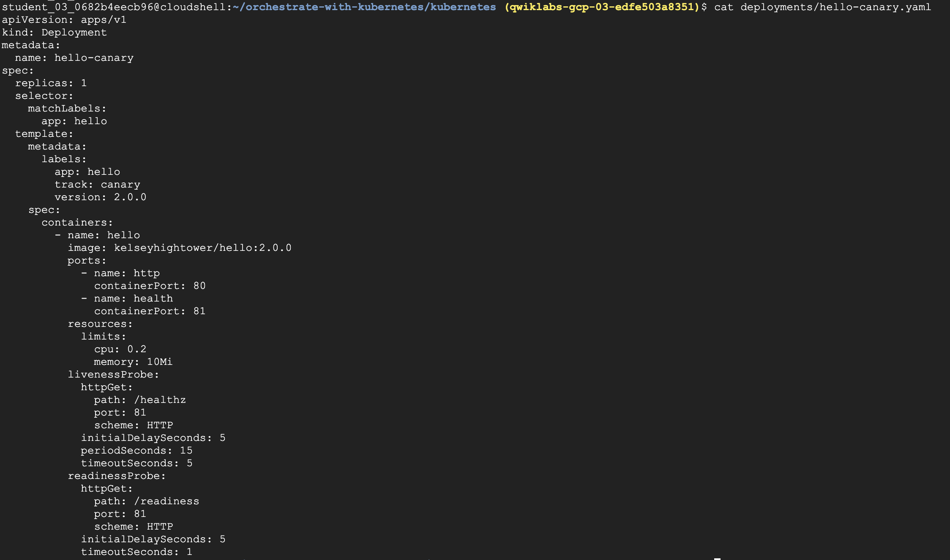Click the blue orchestrate-with-kubernetes directory path

[364, 7]
